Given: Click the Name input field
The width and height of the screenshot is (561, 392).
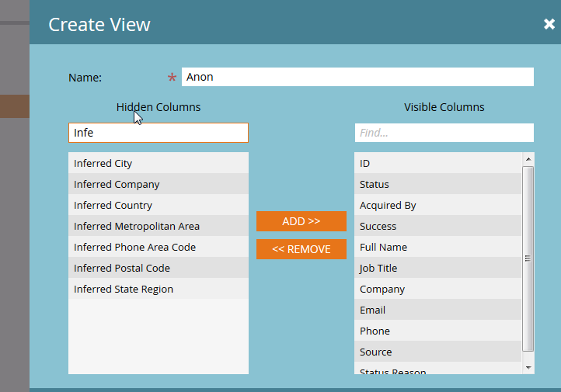Looking at the screenshot, I should [357, 77].
